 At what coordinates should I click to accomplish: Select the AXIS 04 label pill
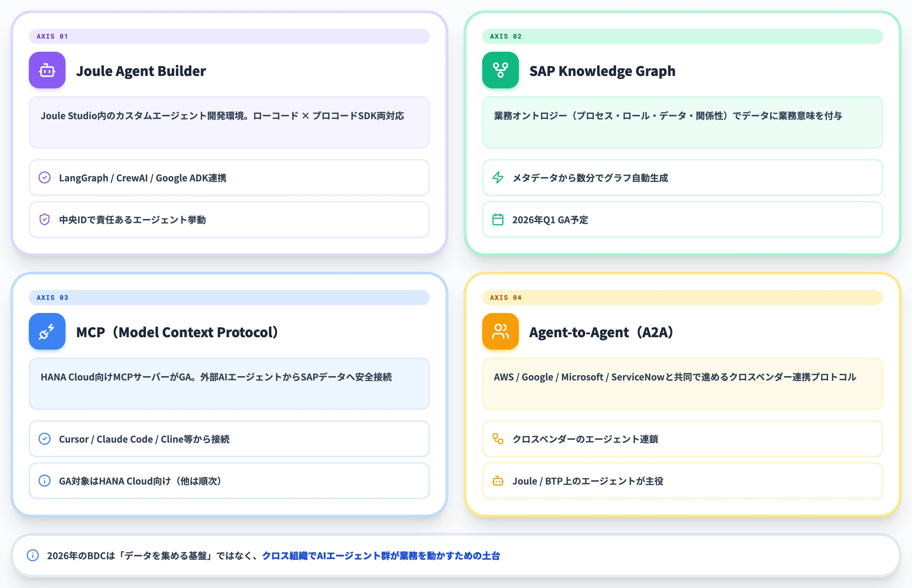click(682, 297)
